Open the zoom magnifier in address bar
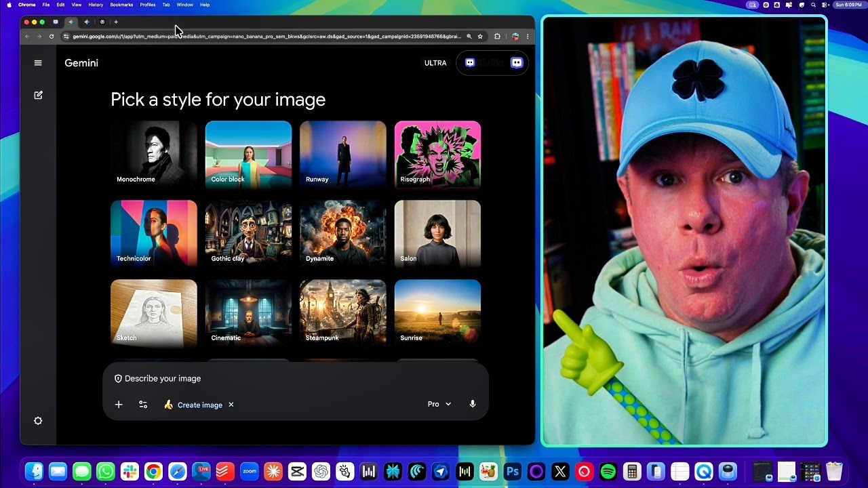 [469, 37]
